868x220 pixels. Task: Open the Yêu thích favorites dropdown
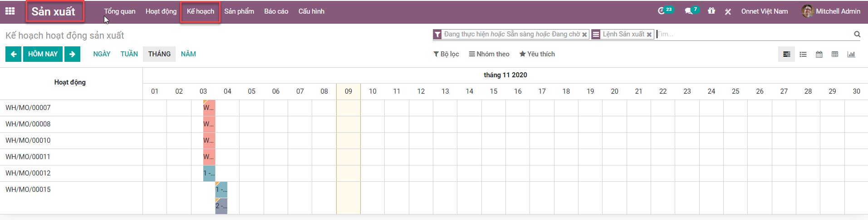click(537, 54)
